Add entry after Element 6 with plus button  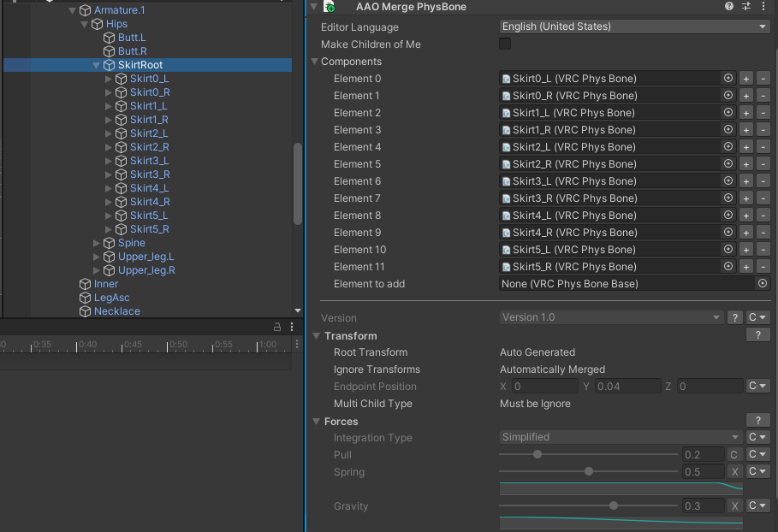(x=746, y=181)
